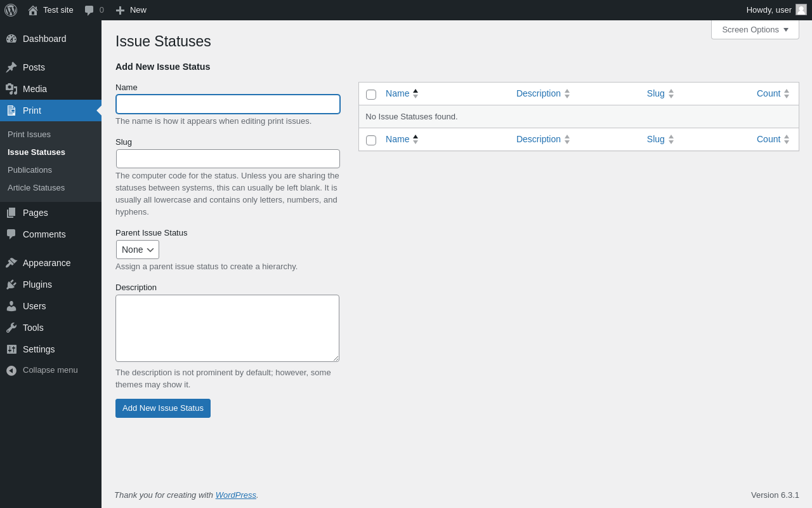
Task: Click the Tools menu label
Action: coord(33,328)
